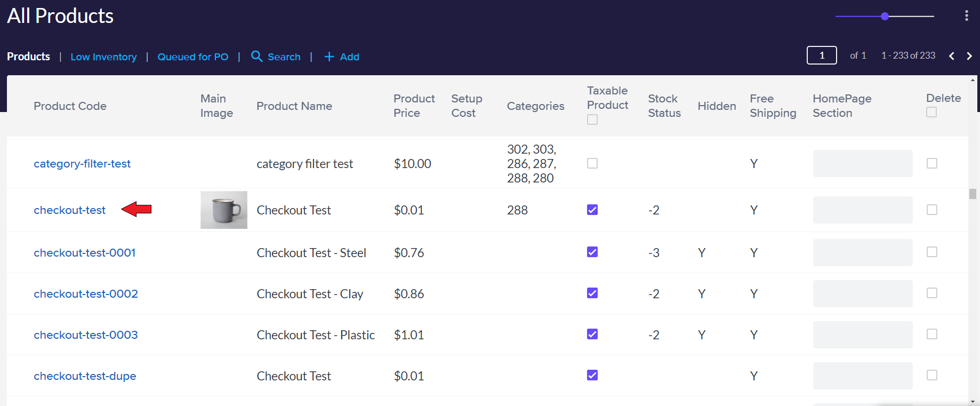Go to the next page arrow
The height and width of the screenshot is (406, 980).
tap(969, 56)
